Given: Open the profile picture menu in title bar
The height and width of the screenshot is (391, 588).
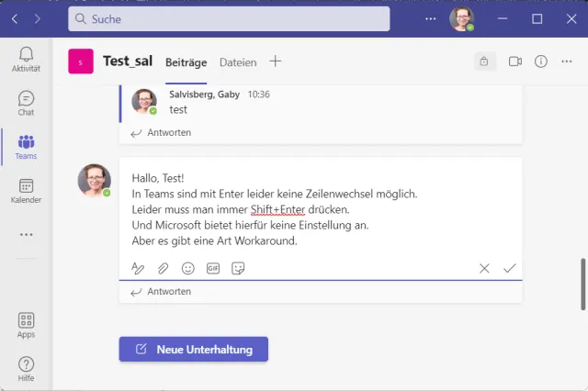Looking at the screenshot, I should pyautogui.click(x=461, y=18).
